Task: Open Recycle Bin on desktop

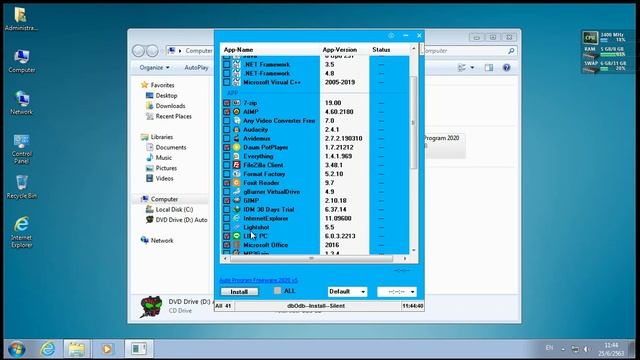Action: (22, 187)
